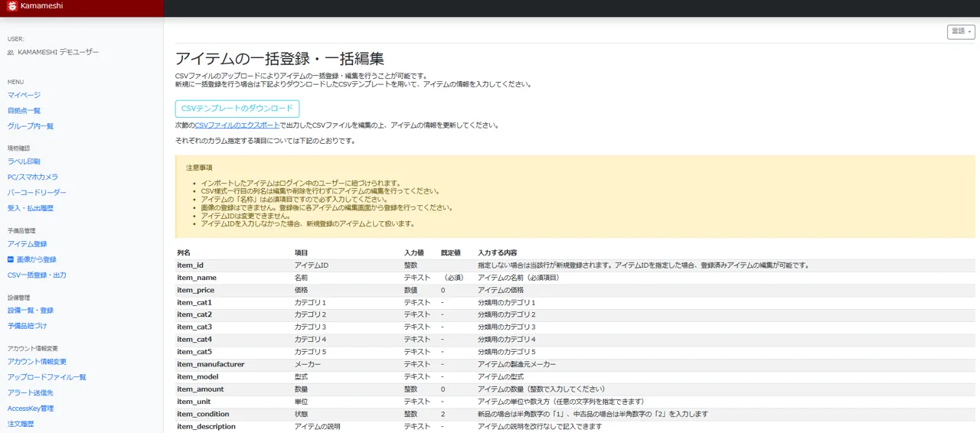Click the 既定値 table header

pos(451,252)
